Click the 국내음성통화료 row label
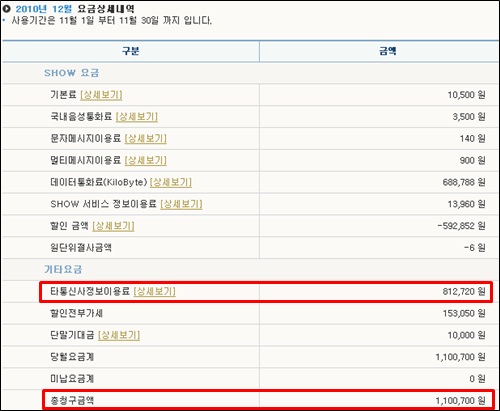500x411 pixels. (x=81, y=117)
